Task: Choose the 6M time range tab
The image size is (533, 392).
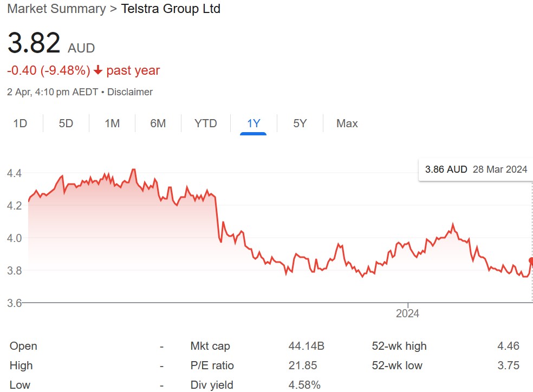Action: coord(158,123)
